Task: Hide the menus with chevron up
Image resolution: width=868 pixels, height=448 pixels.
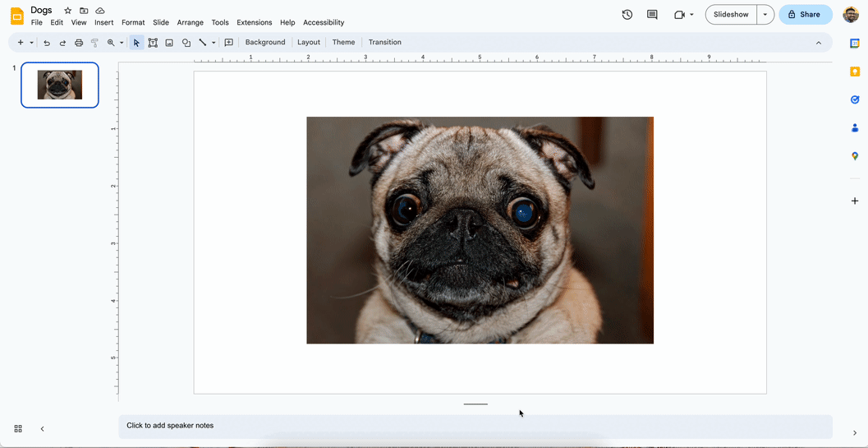Action: [819, 43]
